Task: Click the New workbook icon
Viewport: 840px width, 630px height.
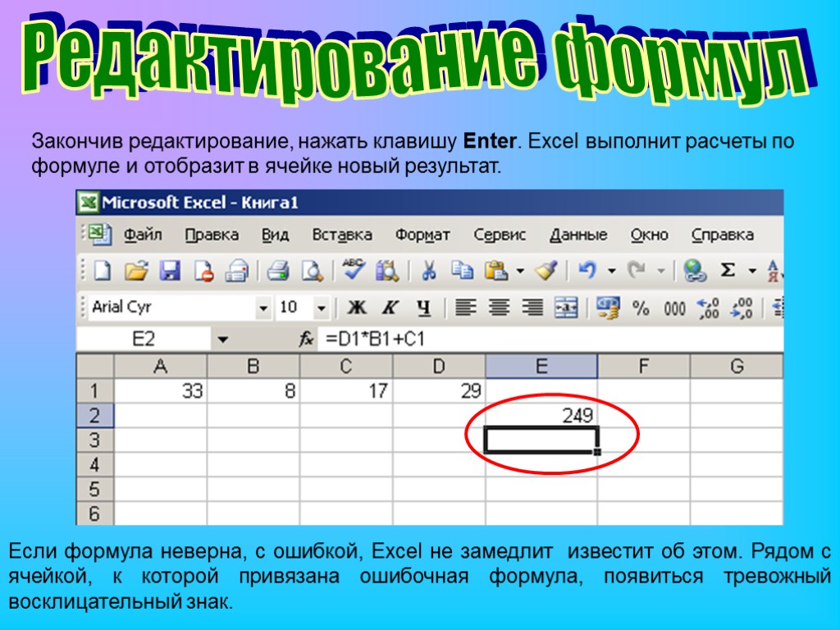Action: 102,271
